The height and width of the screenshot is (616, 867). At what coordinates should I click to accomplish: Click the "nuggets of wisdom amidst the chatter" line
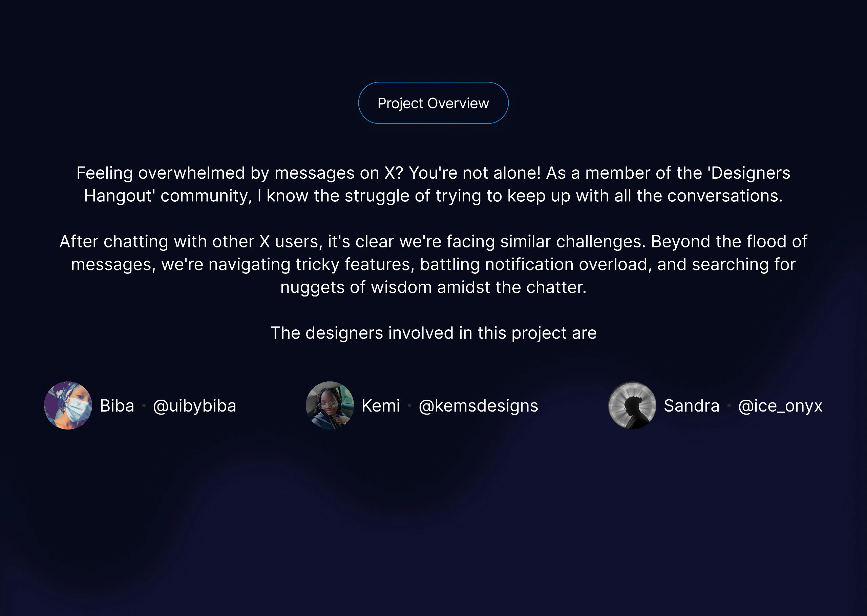433,287
